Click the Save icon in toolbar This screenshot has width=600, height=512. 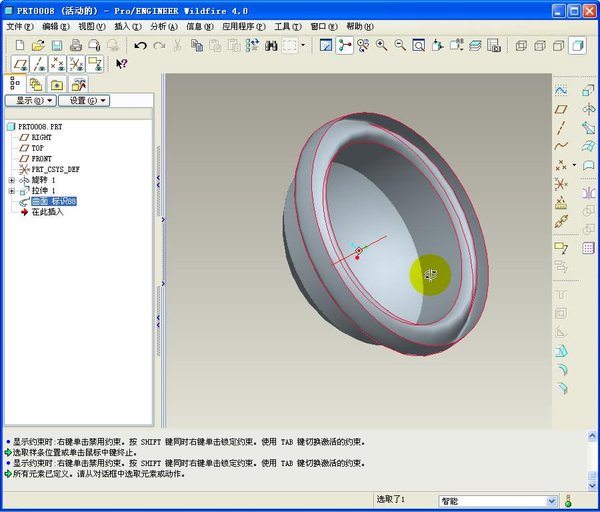pos(57,46)
